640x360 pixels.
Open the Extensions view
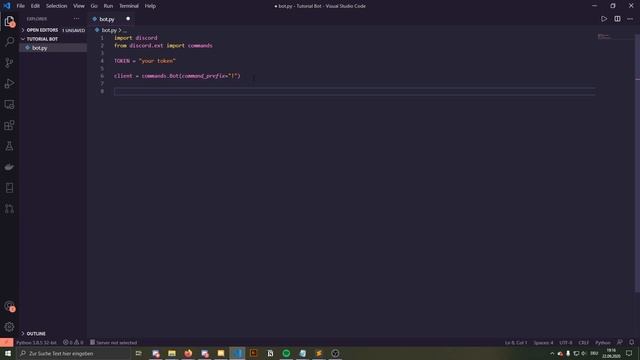coord(9,125)
